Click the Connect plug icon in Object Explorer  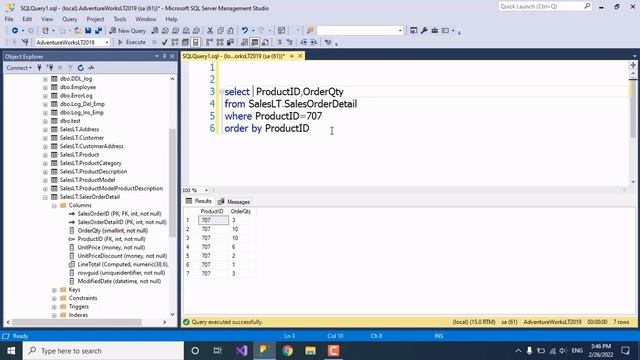coord(40,68)
